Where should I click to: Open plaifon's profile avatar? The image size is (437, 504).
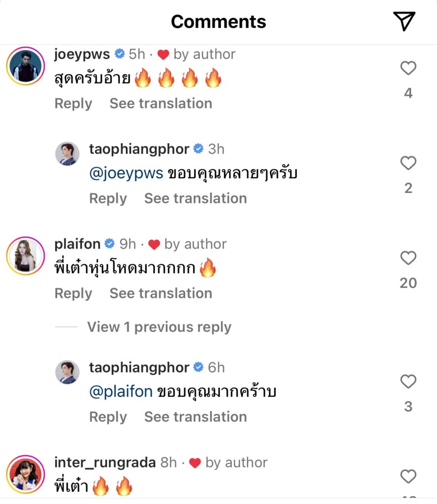26,256
